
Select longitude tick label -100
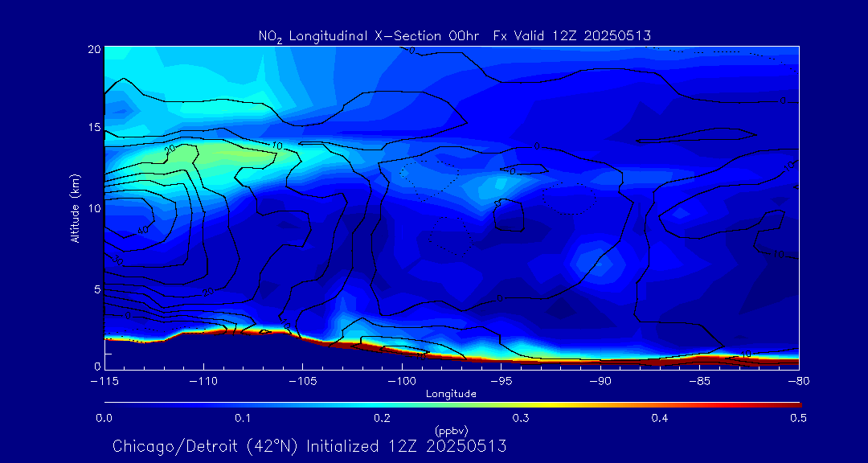tap(402, 381)
